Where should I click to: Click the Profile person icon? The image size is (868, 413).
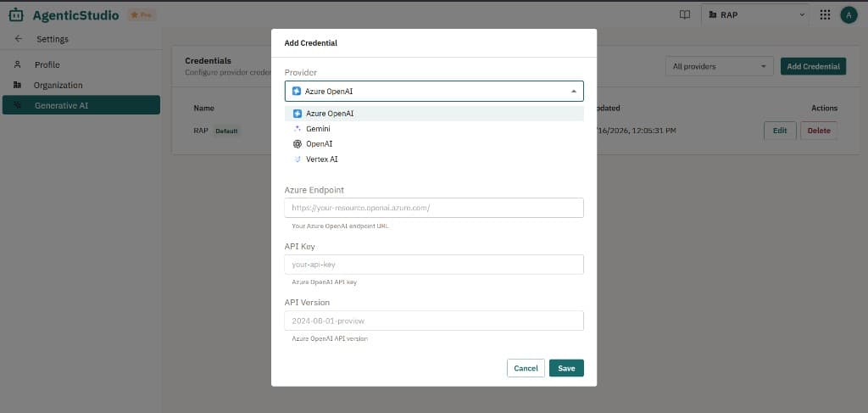click(17, 64)
